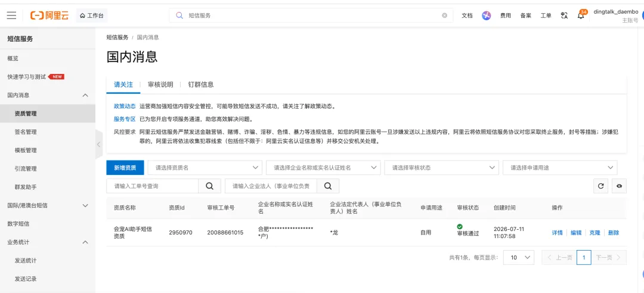Switch to the 审核说明 tab
The height and width of the screenshot is (293, 644).
pos(160,84)
